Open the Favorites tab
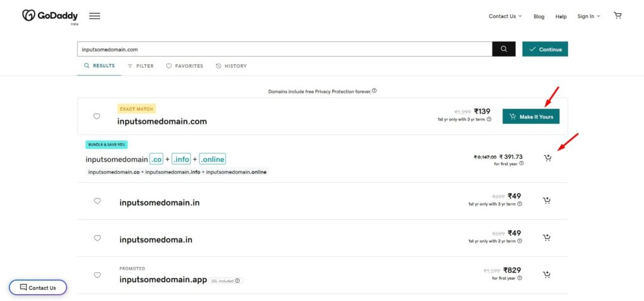644x301 pixels. pos(184,66)
